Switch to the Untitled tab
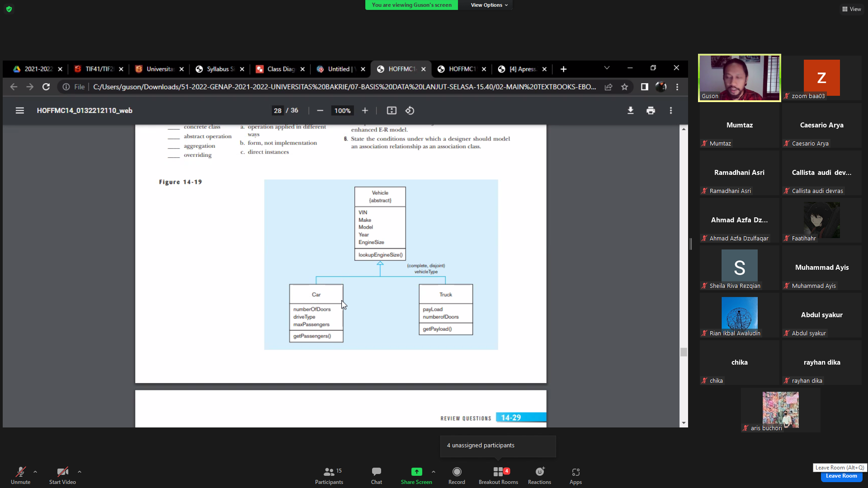868x488 pixels. pyautogui.click(x=341, y=69)
